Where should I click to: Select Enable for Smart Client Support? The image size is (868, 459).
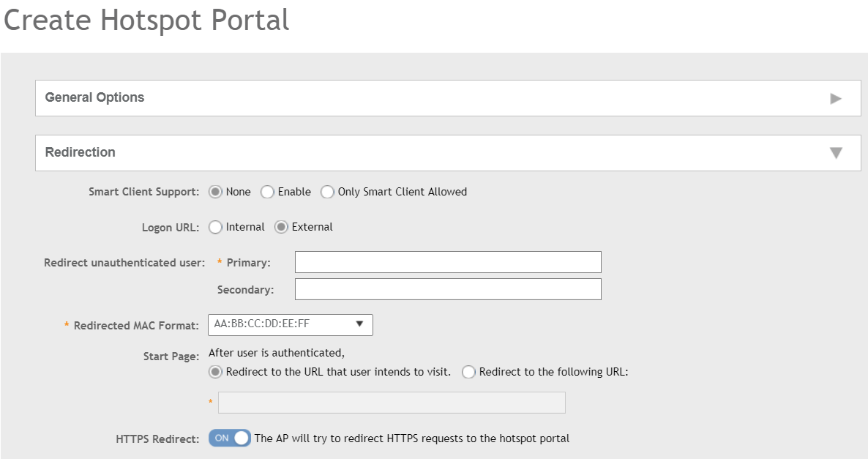[267, 192]
